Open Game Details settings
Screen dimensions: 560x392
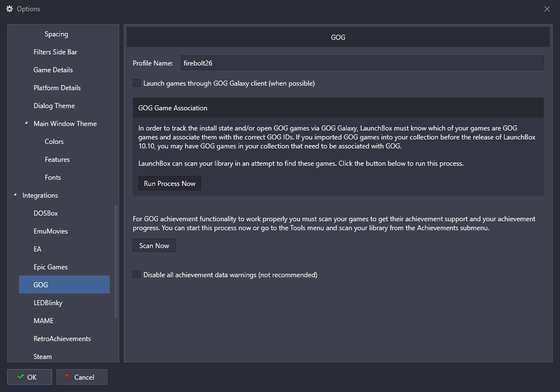53,70
